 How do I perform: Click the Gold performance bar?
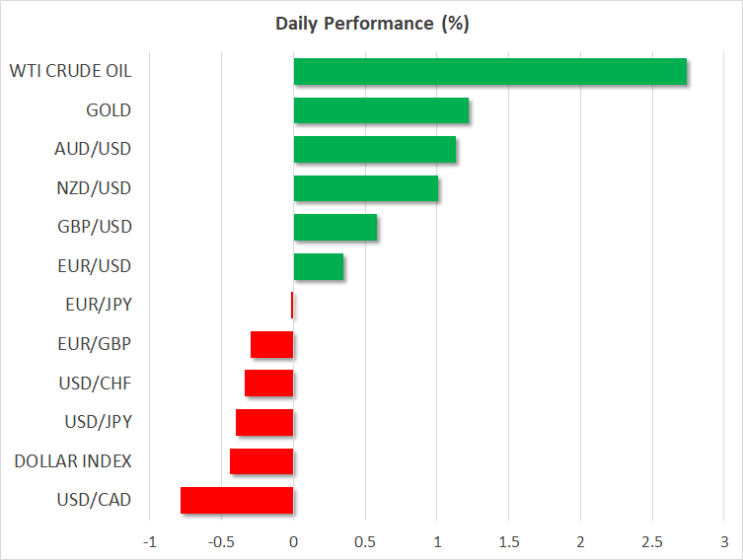[x=381, y=110]
